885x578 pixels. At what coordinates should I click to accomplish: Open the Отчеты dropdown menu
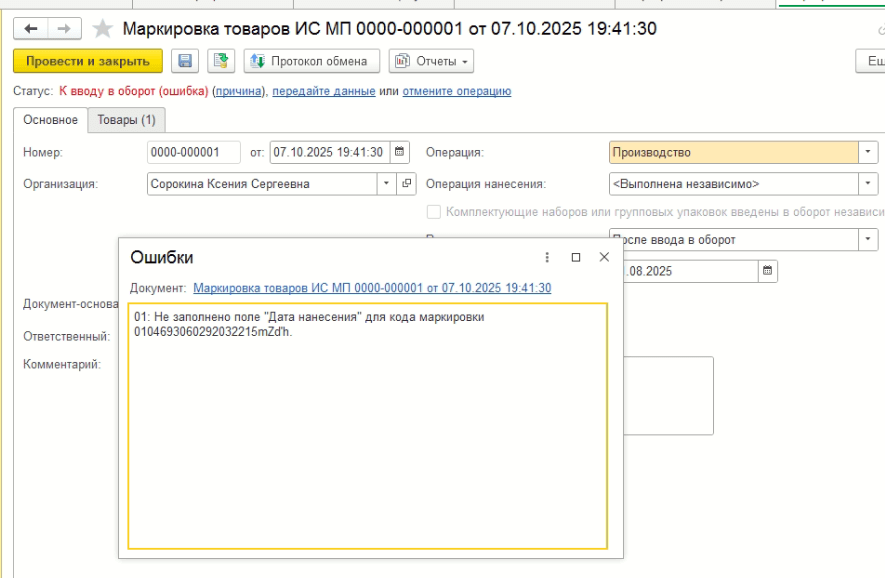click(x=431, y=62)
